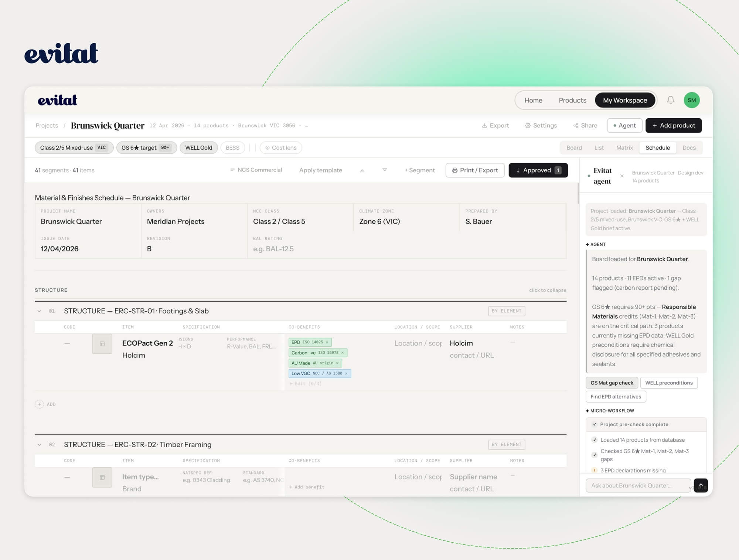
Task: Collapse segment 01 Footings & Slab
Action: [x=39, y=311]
